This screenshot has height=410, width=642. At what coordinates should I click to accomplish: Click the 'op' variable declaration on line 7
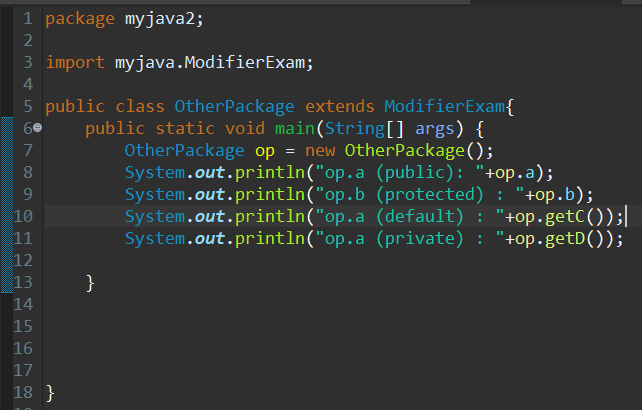tap(265, 151)
